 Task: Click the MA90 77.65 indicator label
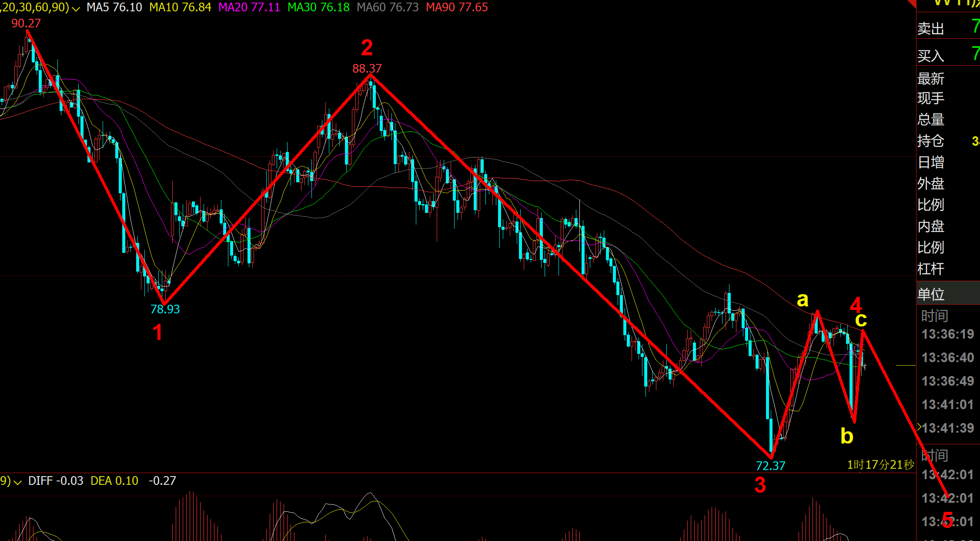(x=457, y=7)
